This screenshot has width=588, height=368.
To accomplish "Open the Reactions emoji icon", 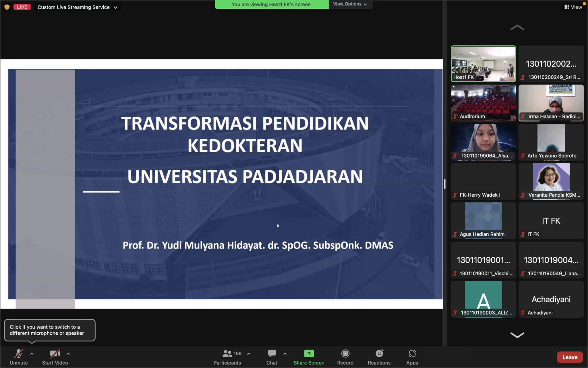I will 379,353.
